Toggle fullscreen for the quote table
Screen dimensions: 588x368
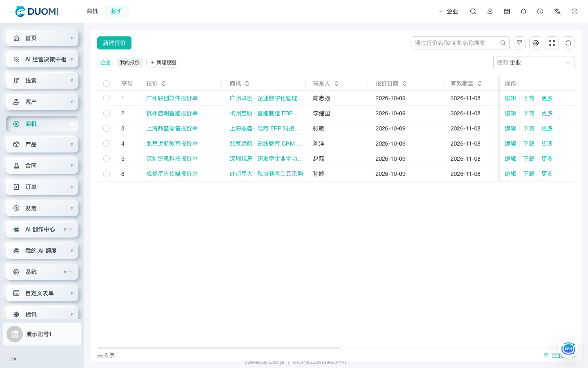click(x=552, y=43)
